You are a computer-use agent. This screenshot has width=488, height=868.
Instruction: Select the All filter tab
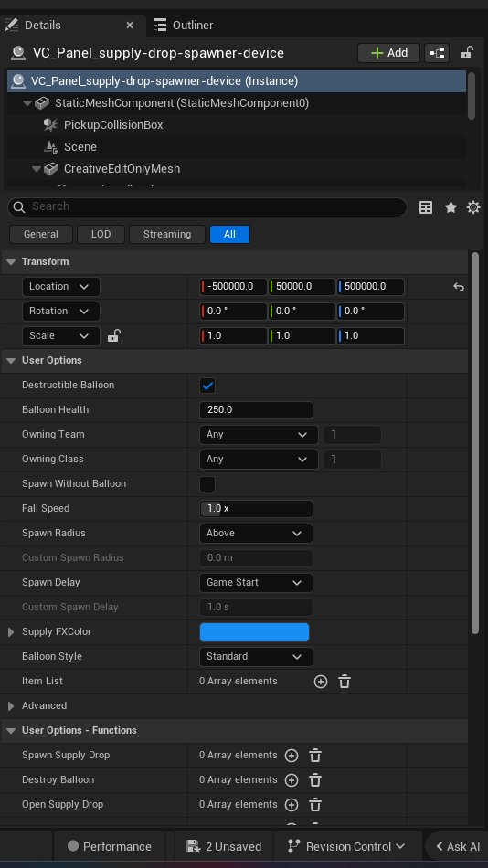(229, 234)
